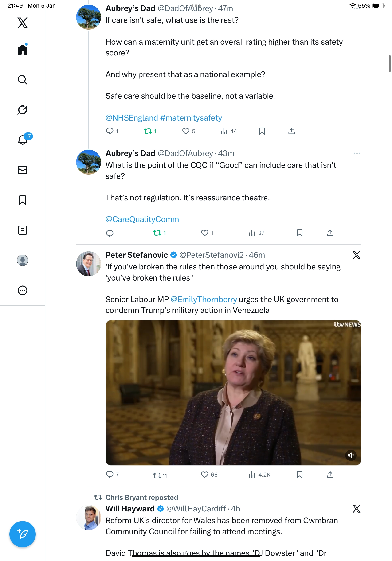This screenshot has height=561, width=392.
Task: Follow the #maternitysafety hashtag link
Action: coord(191,118)
